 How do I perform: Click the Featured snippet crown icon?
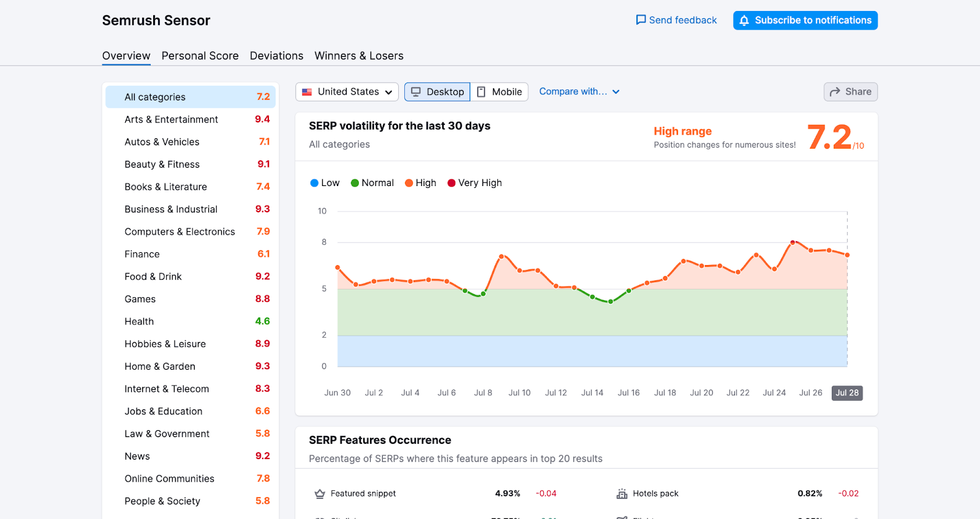pyautogui.click(x=320, y=494)
